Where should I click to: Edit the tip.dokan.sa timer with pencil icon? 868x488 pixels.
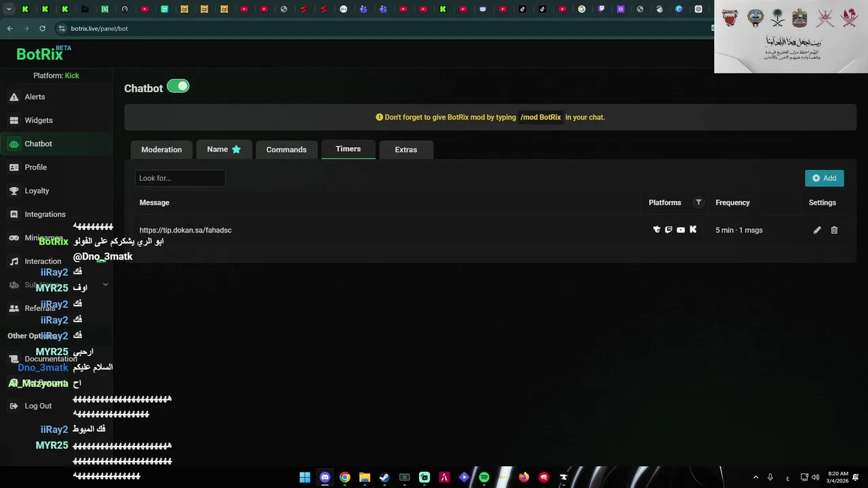pyautogui.click(x=817, y=230)
